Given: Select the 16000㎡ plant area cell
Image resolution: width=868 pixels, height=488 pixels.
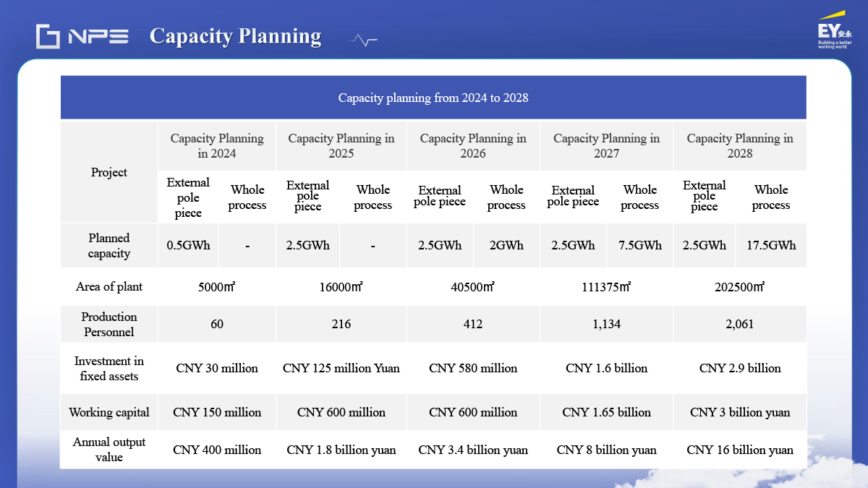Looking at the screenshot, I should click(x=341, y=287).
